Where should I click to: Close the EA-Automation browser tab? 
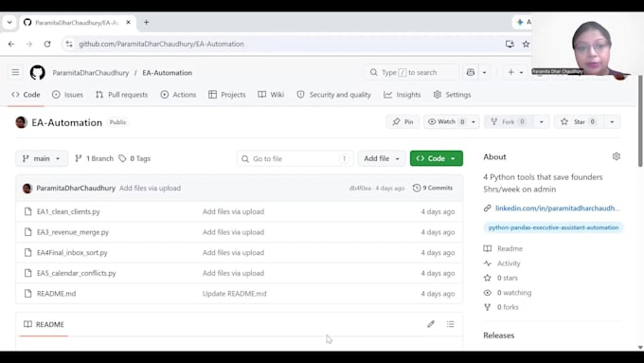click(x=128, y=22)
